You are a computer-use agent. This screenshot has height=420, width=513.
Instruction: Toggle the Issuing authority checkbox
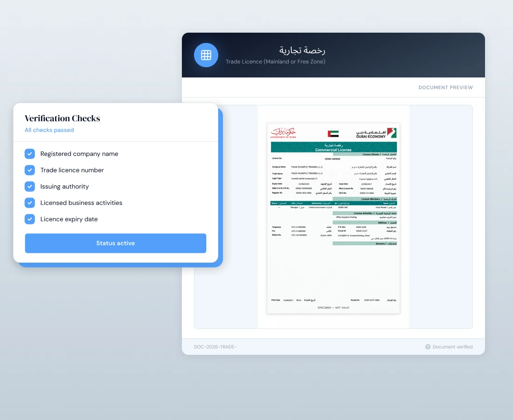click(30, 186)
